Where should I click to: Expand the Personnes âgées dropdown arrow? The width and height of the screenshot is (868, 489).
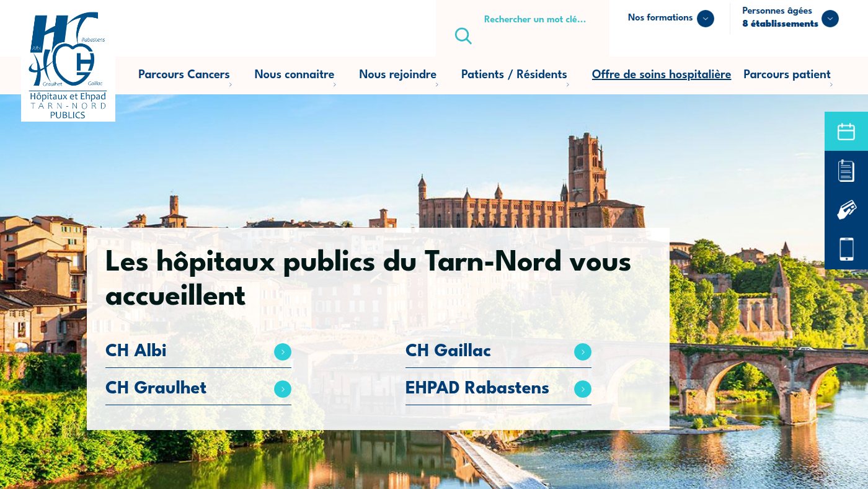click(830, 19)
